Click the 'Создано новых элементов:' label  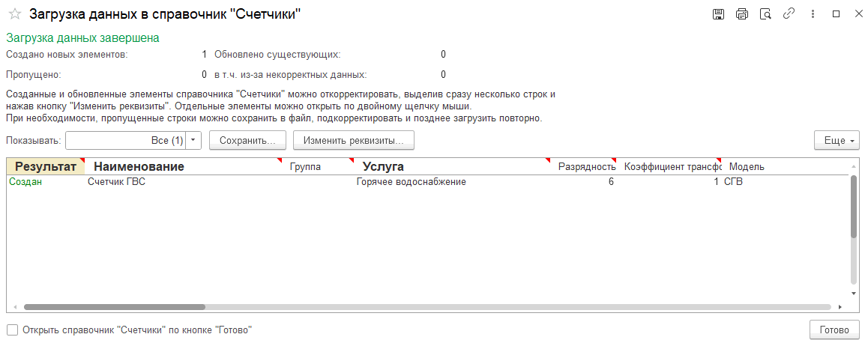click(x=67, y=55)
